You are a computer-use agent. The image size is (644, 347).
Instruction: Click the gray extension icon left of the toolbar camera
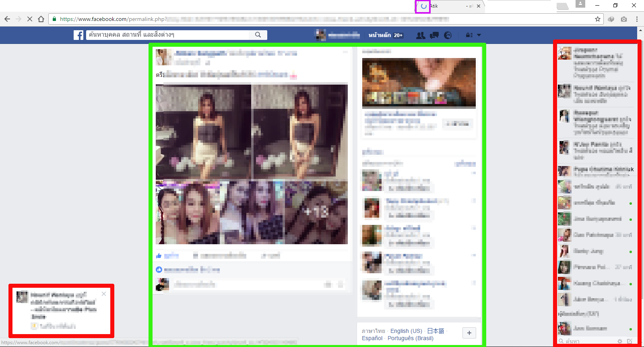coord(611,19)
